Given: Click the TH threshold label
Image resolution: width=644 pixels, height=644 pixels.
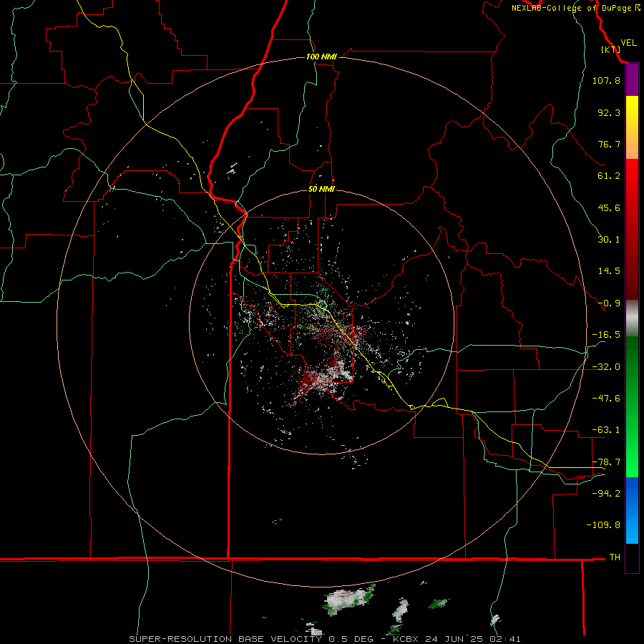Looking at the screenshot, I should [615, 557].
